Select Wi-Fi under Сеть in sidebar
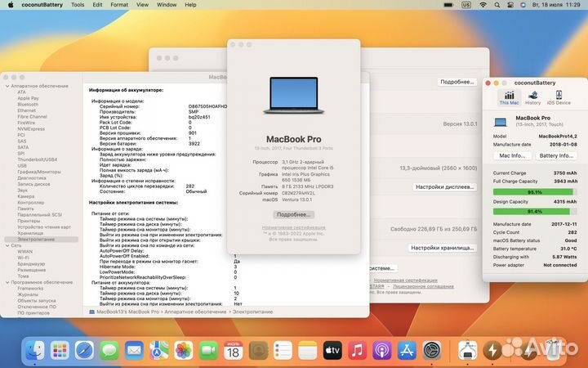Image resolution: width=588 pixels, height=368 pixels. coord(23,258)
